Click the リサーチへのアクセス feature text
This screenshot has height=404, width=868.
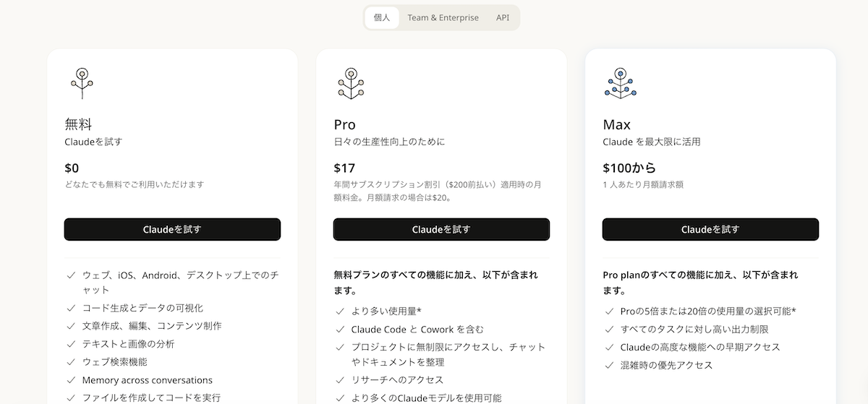(x=397, y=380)
